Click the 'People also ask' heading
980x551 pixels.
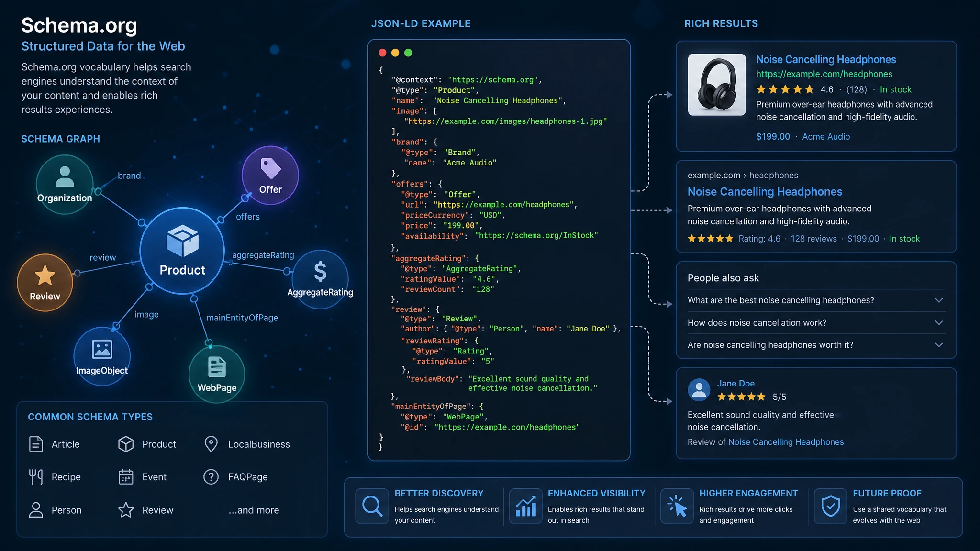point(723,278)
